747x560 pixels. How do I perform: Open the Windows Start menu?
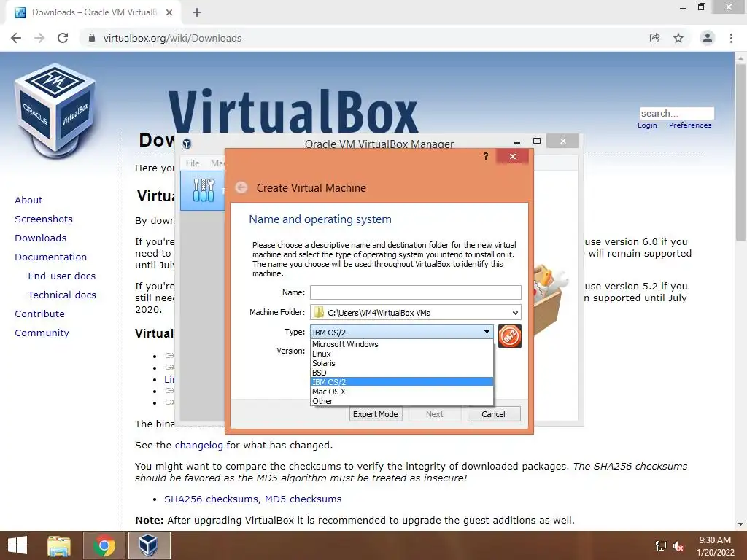pyautogui.click(x=18, y=545)
